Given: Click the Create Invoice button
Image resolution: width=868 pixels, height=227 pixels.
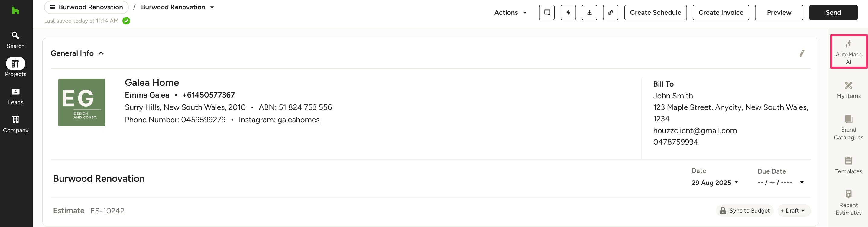Looking at the screenshot, I should [x=721, y=12].
